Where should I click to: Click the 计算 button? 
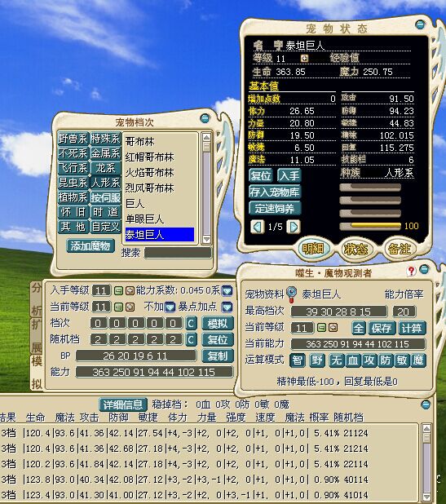413,328
